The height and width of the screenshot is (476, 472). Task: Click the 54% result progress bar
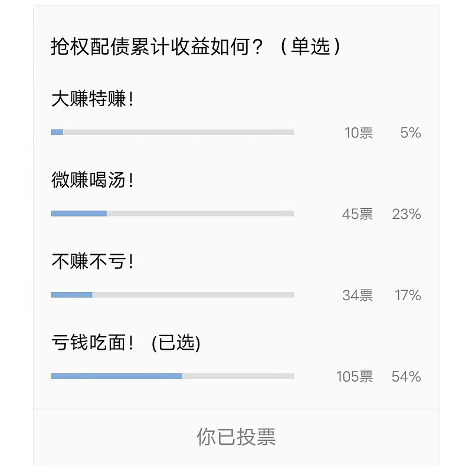point(172,376)
